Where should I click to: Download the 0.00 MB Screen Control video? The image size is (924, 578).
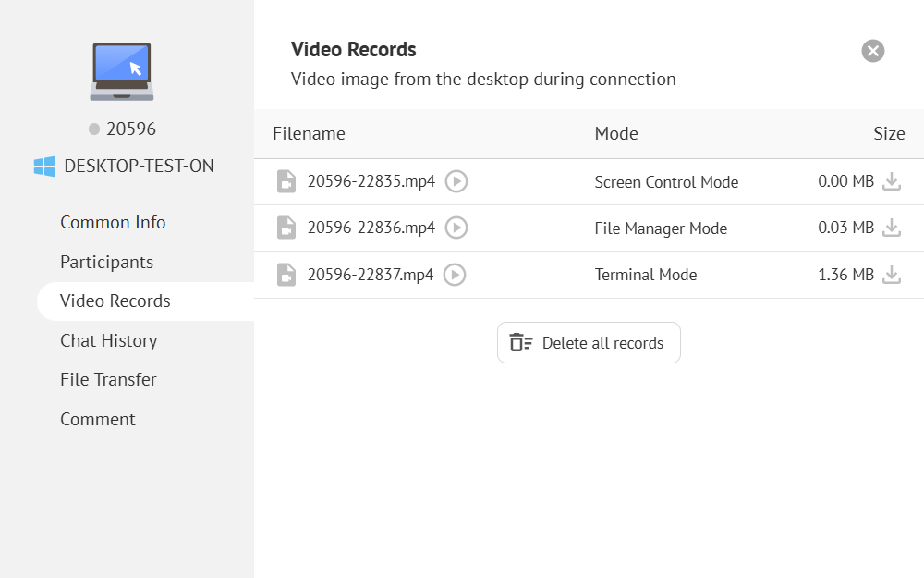tap(891, 181)
